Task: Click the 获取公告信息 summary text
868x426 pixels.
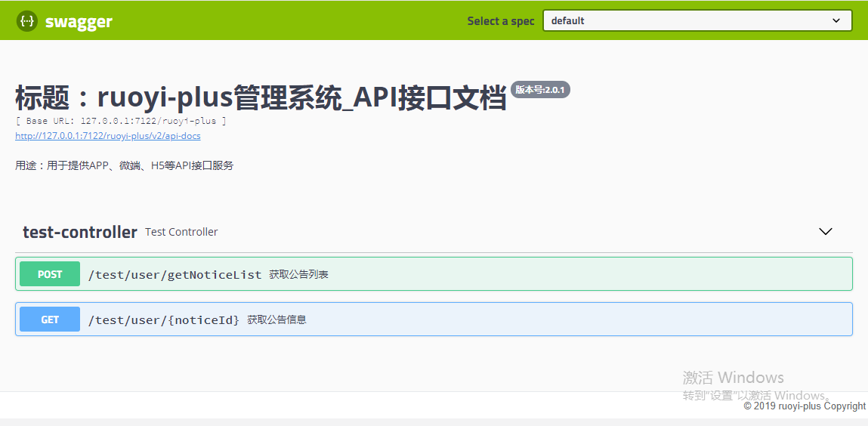Action: [x=276, y=319]
